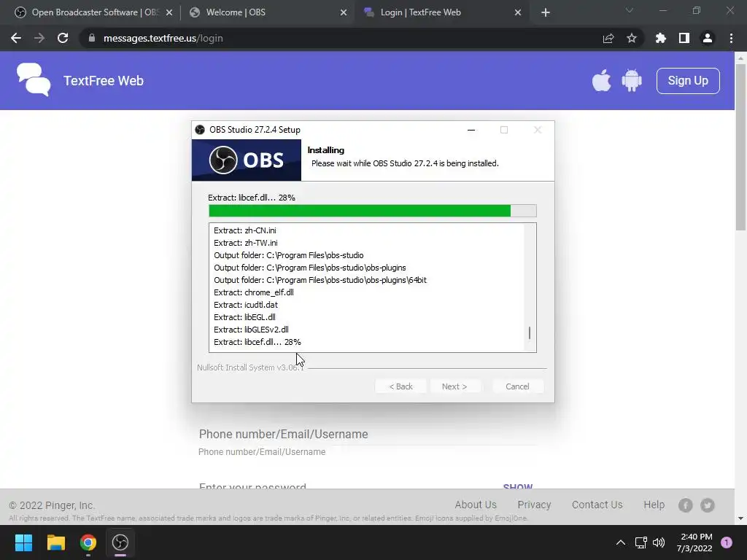The width and height of the screenshot is (747, 560).
Task: Click SHOW to reveal the password
Action: click(x=518, y=486)
